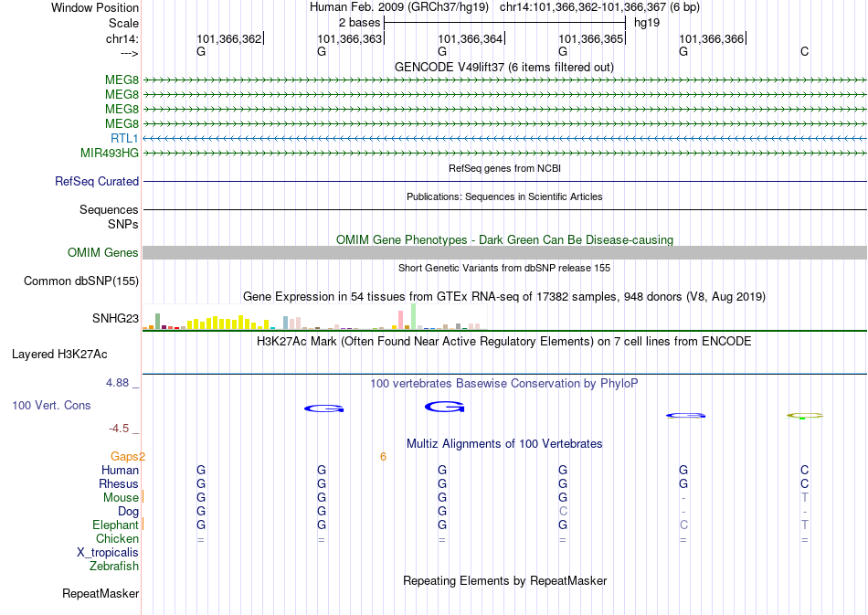This screenshot has height=615, width=868.
Task: Click the chr14: ruler label
Action: [122, 39]
